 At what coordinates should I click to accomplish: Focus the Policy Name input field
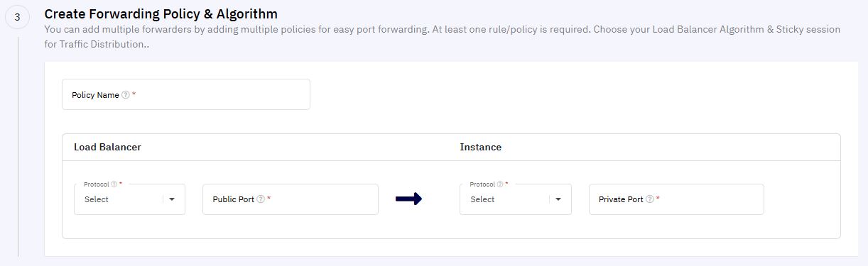[186, 94]
